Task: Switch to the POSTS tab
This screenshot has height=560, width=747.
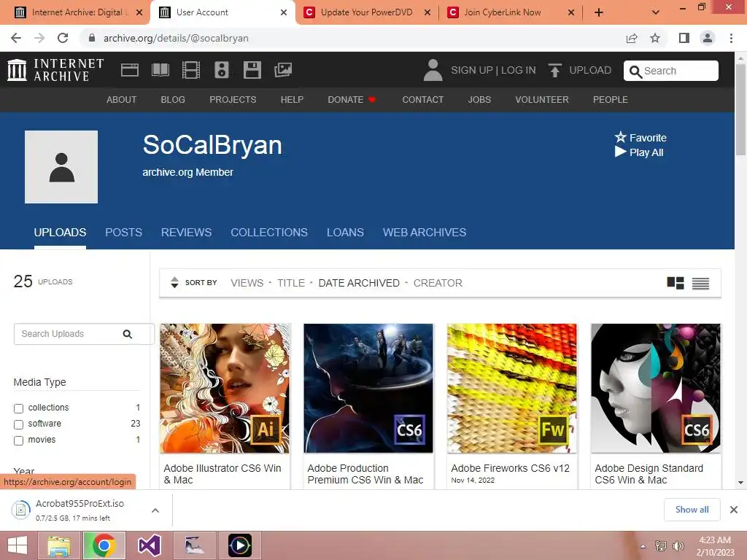Action: coord(123,233)
